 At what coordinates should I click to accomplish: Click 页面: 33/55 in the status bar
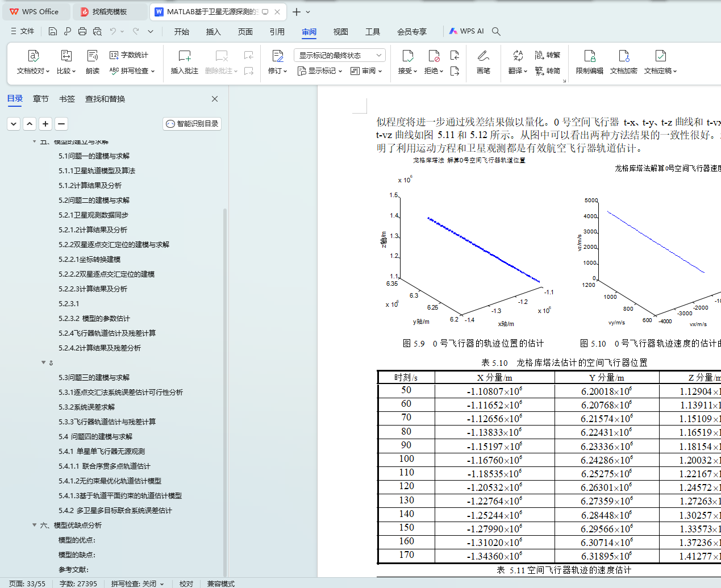coord(27,583)
